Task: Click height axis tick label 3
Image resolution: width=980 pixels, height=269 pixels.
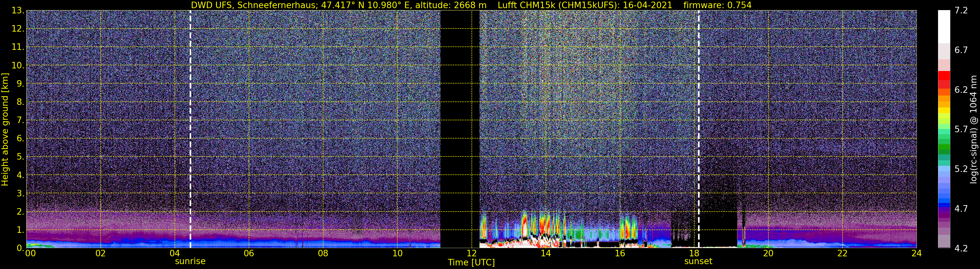Action: [x=20, y=193]
